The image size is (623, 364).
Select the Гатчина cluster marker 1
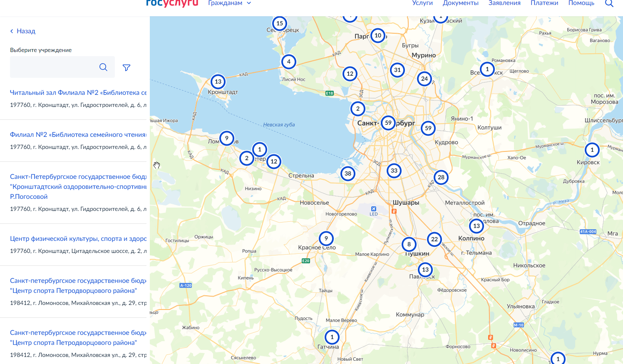click(332, 337)
